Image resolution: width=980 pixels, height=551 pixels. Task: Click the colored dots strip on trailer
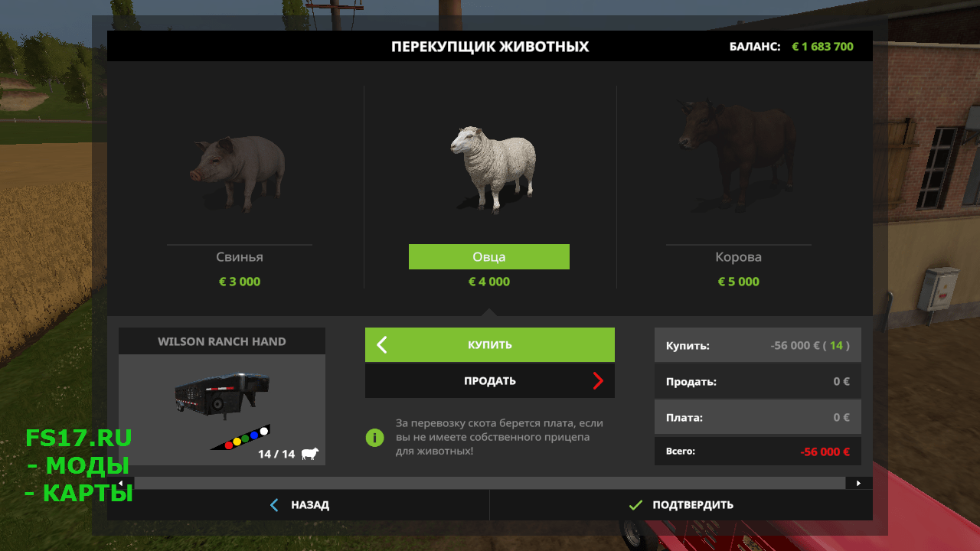(240, 438)
